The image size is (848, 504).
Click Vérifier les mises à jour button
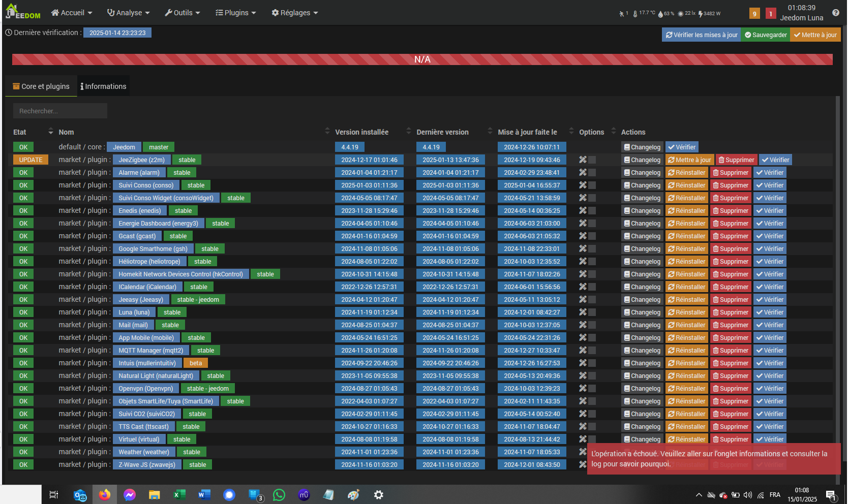coord(702,35)
